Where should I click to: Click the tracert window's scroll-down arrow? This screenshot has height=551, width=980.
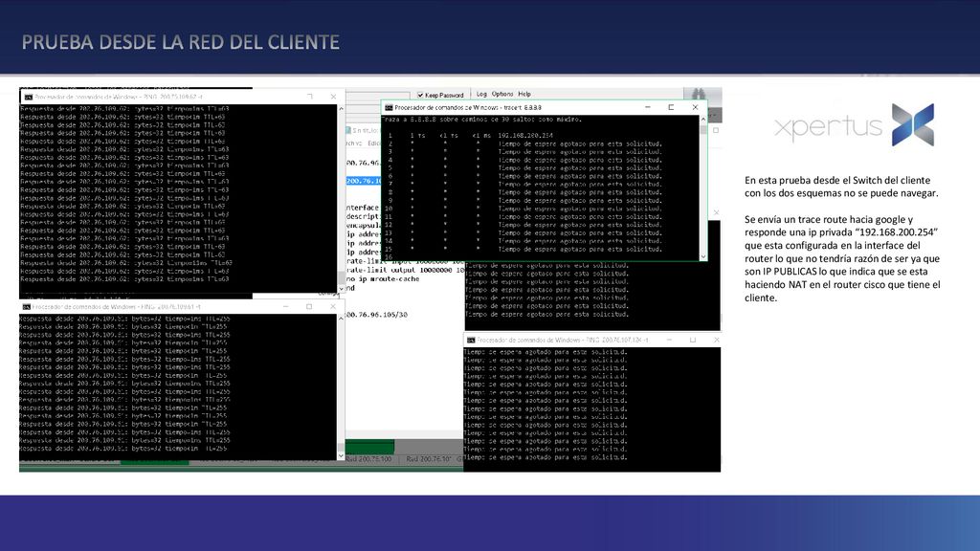(703, 256)
